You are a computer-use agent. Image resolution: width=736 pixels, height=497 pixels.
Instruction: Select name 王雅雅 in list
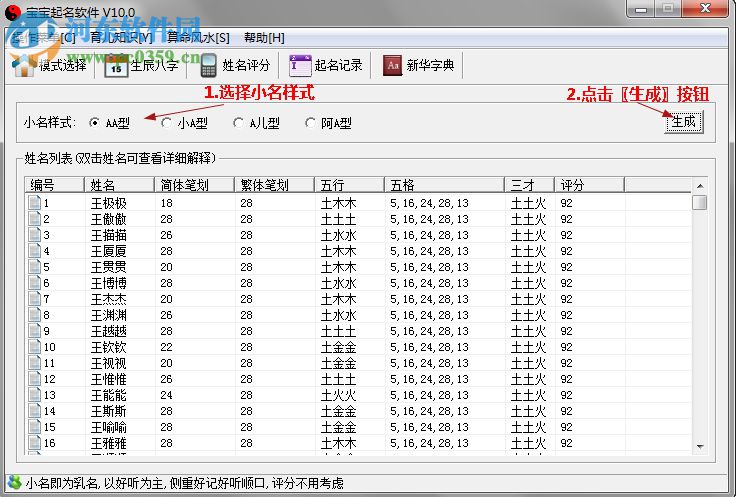click(x=108, y=443)
